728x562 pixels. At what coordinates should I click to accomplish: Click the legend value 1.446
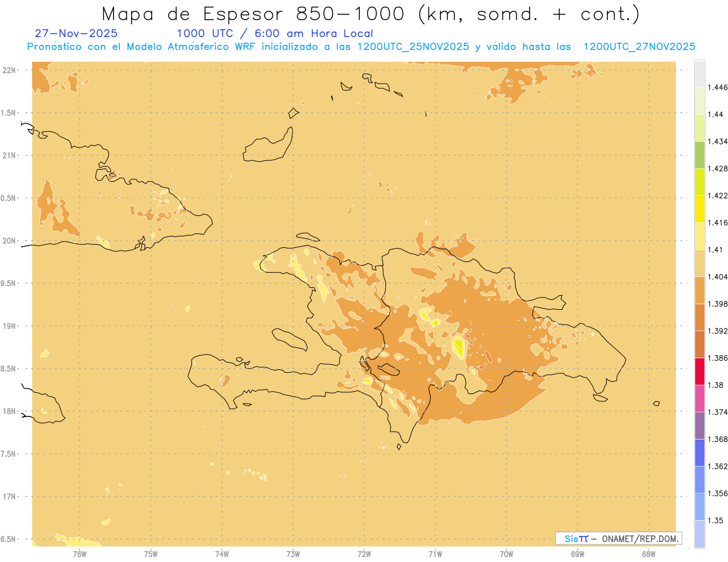pyautogui.click(x=717, y=87)
